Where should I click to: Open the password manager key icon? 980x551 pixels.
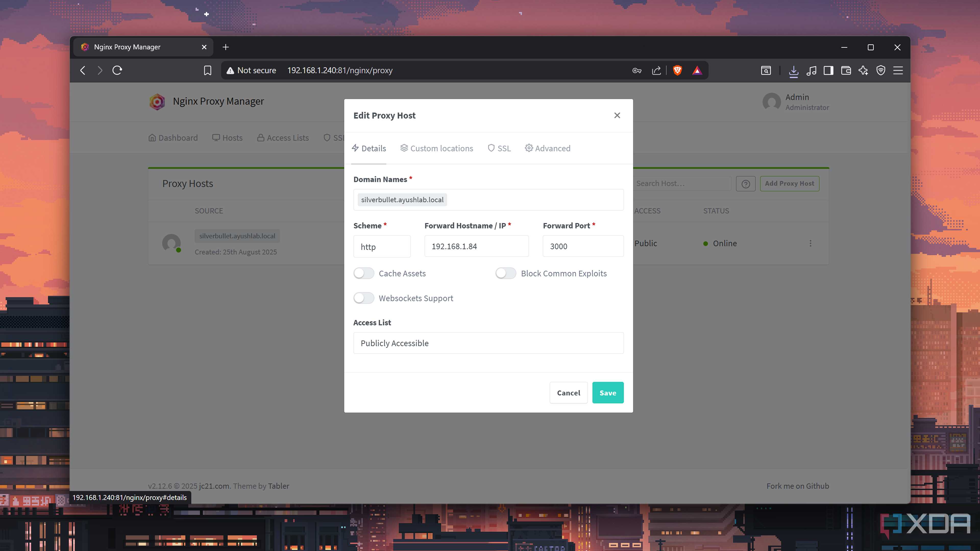[636, 70]
